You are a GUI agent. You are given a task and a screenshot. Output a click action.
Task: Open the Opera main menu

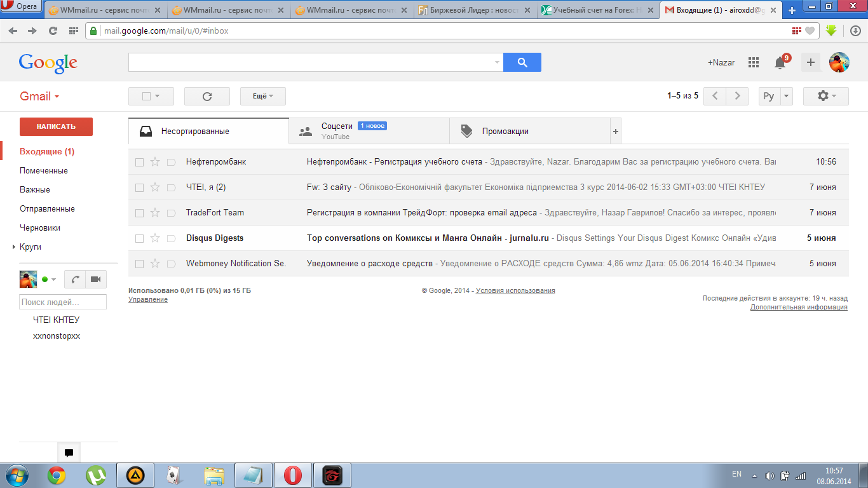point(21,7)
